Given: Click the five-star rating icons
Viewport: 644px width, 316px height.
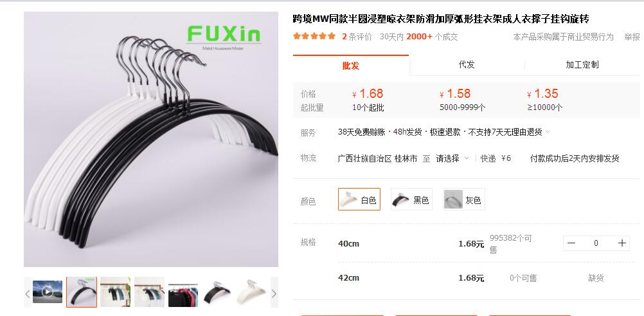Looking at the screenshot, I should (x=314, y=36).
